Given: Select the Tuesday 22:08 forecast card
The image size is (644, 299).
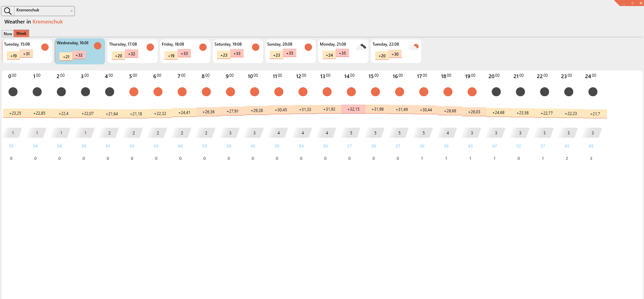Looking at the screenshot, I should [396, 51].
